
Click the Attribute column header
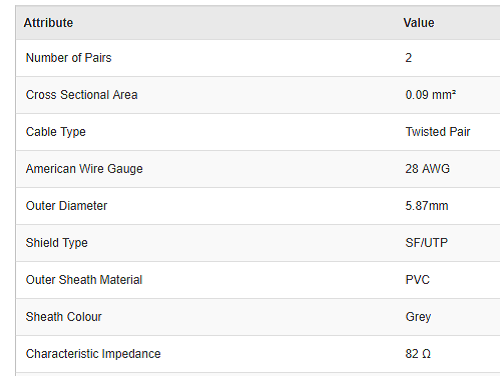tap(48, 23)
